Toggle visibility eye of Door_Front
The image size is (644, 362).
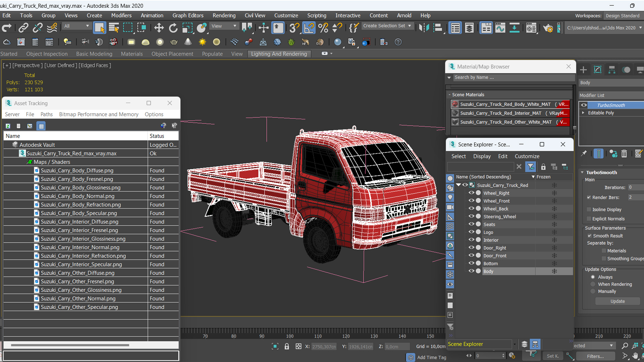471,255
